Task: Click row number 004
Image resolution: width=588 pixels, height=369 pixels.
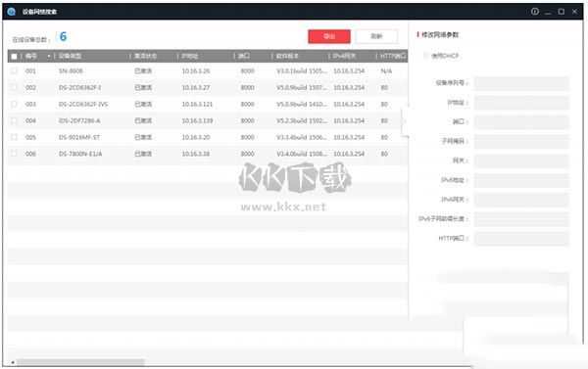Action: [x=30, y=120]
